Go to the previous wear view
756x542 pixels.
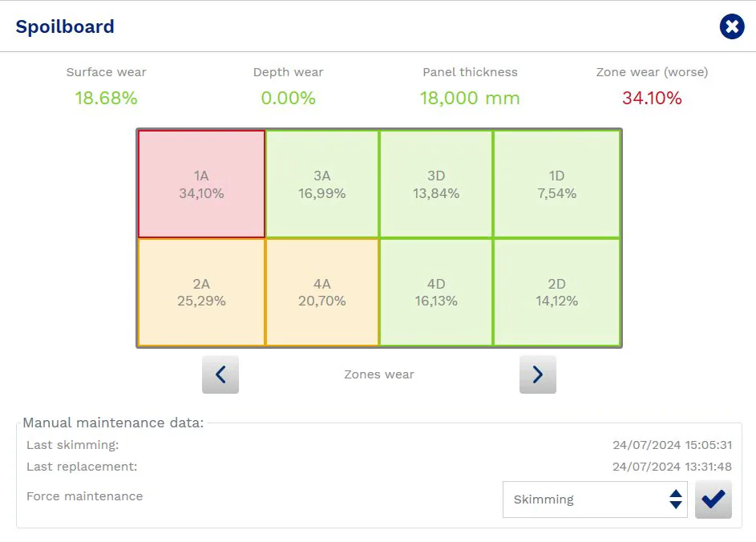(220, 374)
